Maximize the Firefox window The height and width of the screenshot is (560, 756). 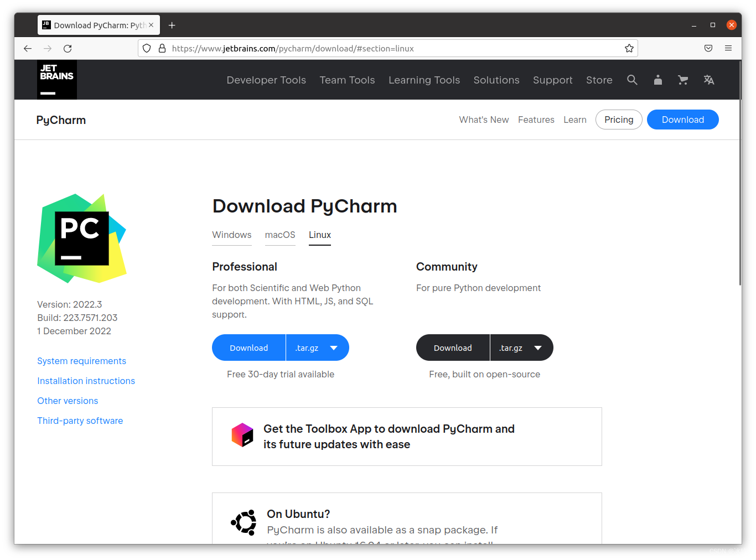click(713, 25)
